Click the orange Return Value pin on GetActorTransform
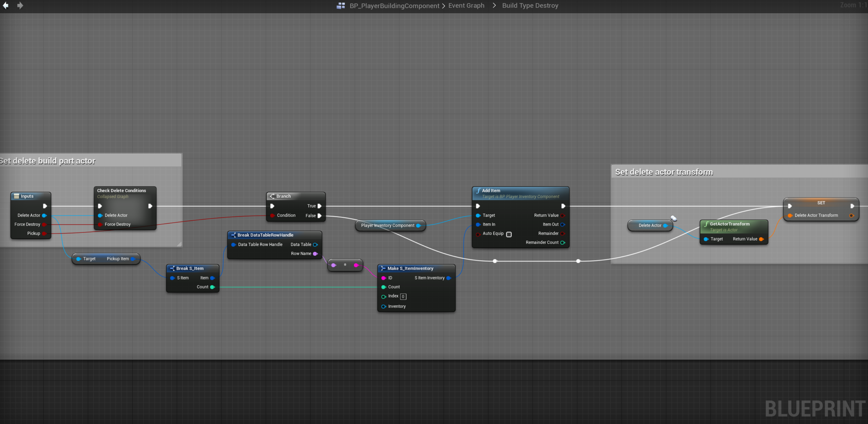The height and width of the screenshot is (424, 868). pos(761,239)
